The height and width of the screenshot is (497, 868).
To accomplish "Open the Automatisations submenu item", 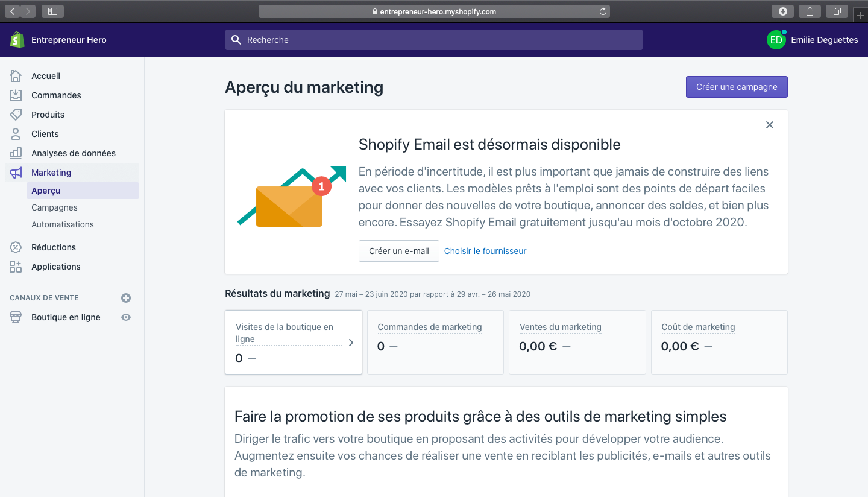I will point(83,224).
